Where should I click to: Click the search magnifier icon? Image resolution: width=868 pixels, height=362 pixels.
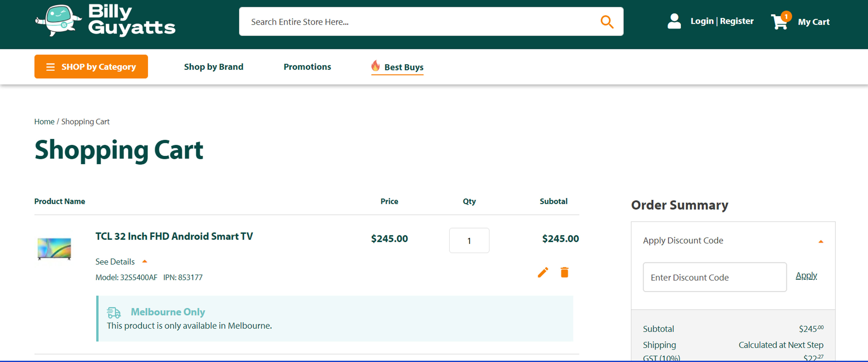pos(606,22)
